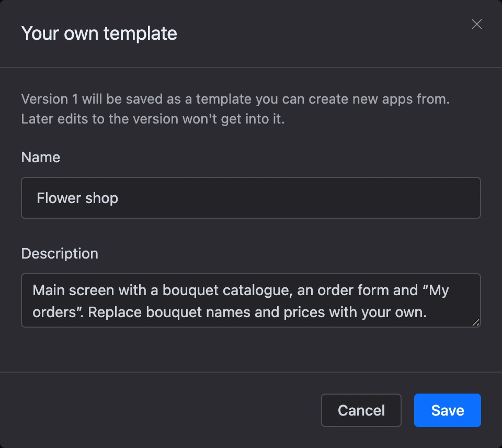This screenshot has width=502, height=448.
Task: Click into the Description text area
Action: coord(250,300)
